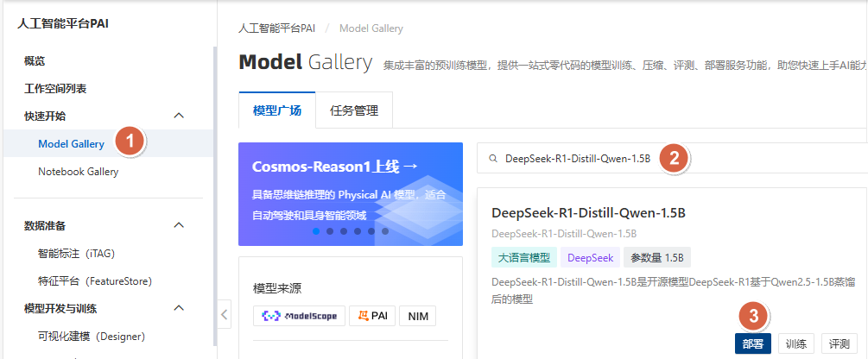Filter model source by PAI
The width and height of the screenshot is (868, 359).
point(372,316)
